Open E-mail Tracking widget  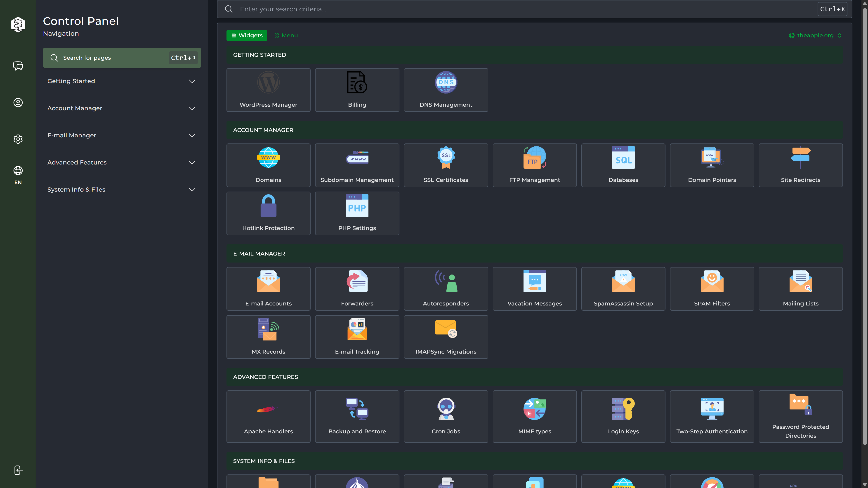[x=357, y=337]
